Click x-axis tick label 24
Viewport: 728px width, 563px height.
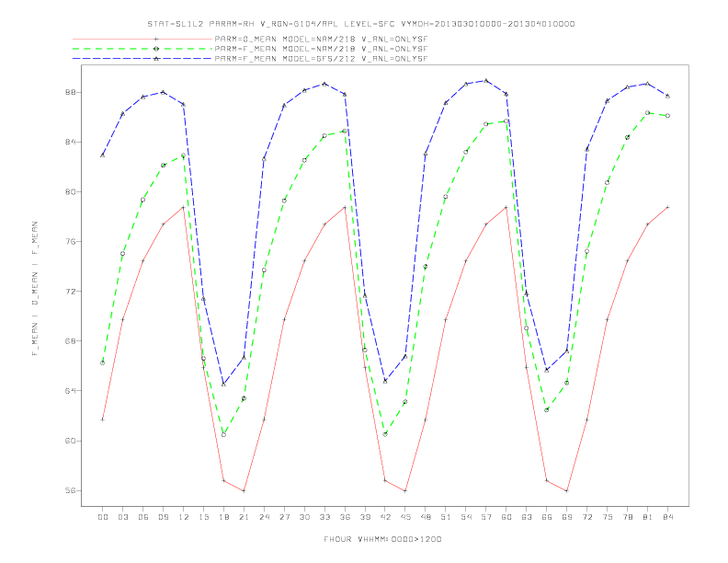tap(264, 517)
